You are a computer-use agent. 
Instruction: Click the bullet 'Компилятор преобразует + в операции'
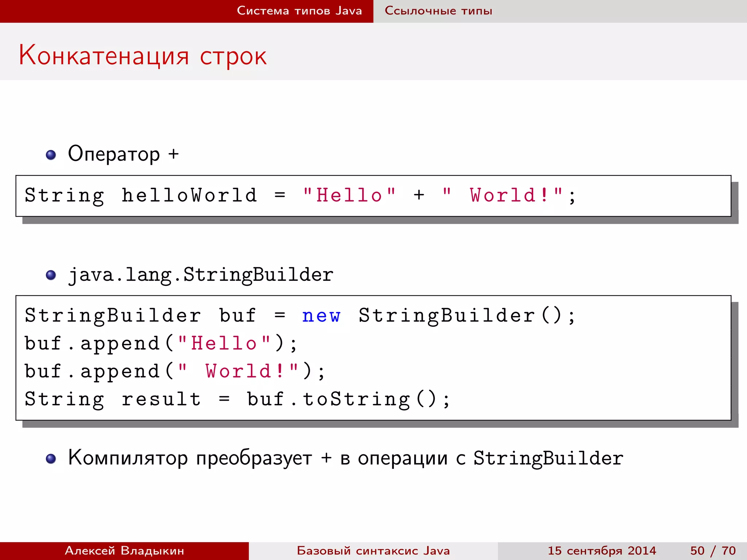click(x=345, y=458)
